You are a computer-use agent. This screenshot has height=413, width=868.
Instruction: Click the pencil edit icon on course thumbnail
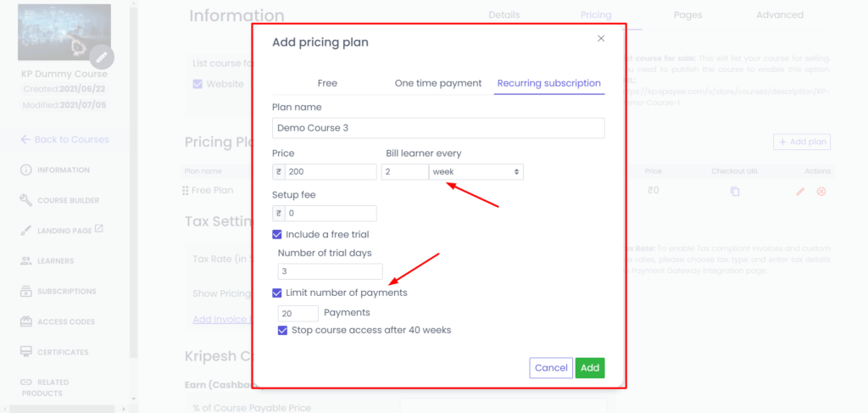[102, 57]
